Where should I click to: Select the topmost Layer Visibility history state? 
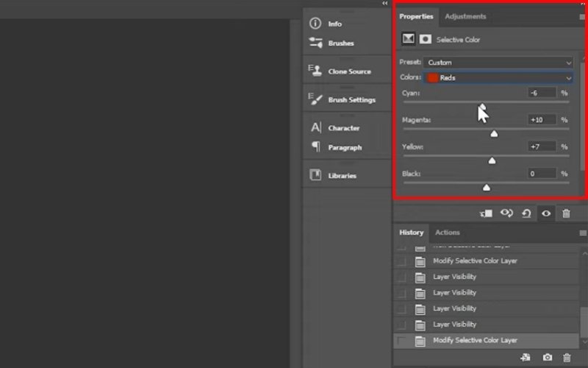(x=454, y=277)
